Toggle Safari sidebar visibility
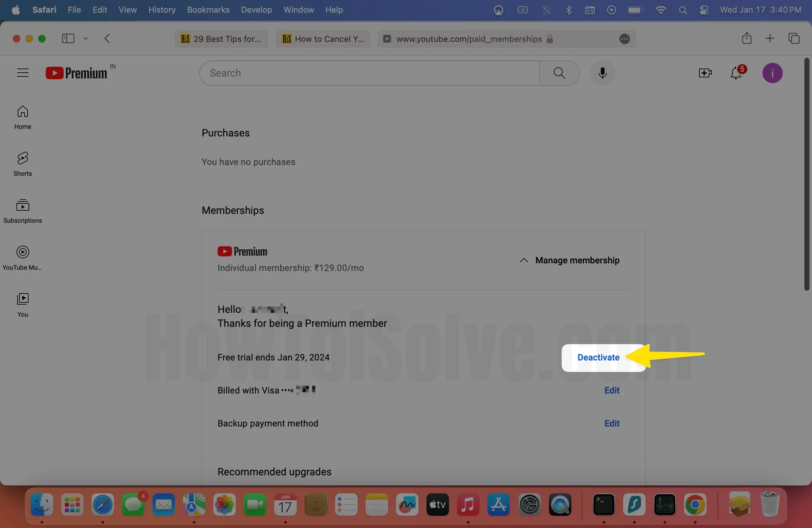 tap(68, 38)
